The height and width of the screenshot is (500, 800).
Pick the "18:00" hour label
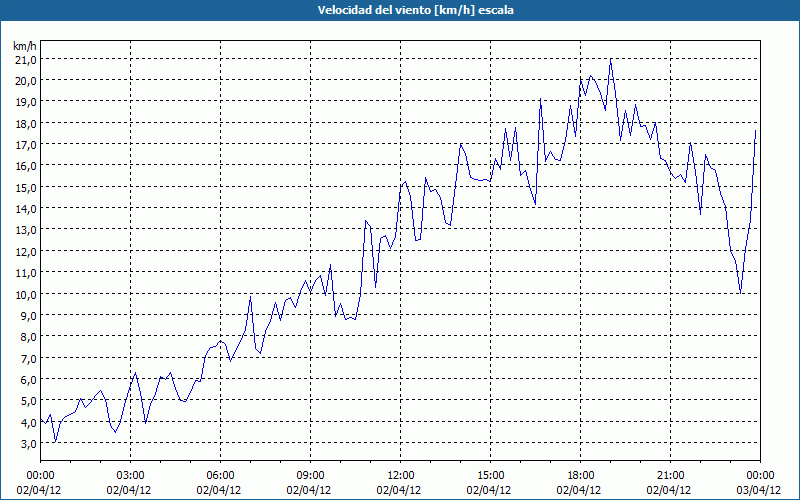pyautogui.click(x=581, y=476)
